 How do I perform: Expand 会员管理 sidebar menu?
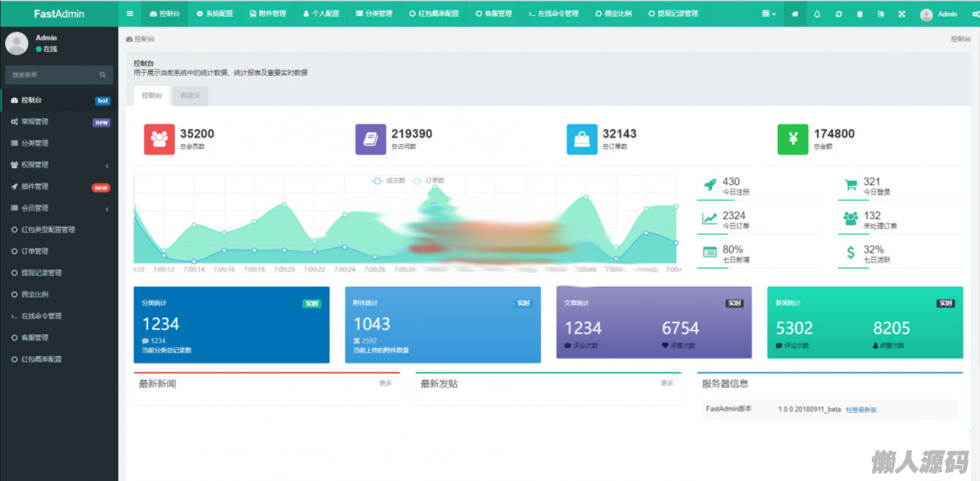59,208
